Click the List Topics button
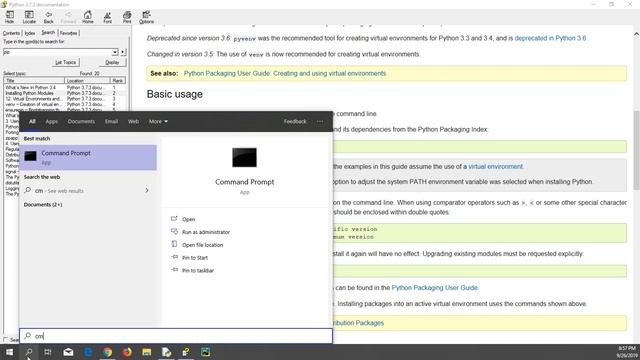This screenshot has width=640, height=360. pos(65,62)
